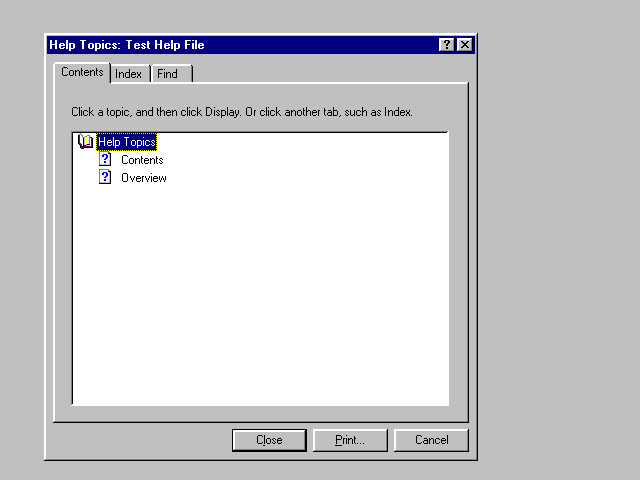The image size is (640, 480).
Task: Select the Overview topic in the list
Action: point(144,178)
